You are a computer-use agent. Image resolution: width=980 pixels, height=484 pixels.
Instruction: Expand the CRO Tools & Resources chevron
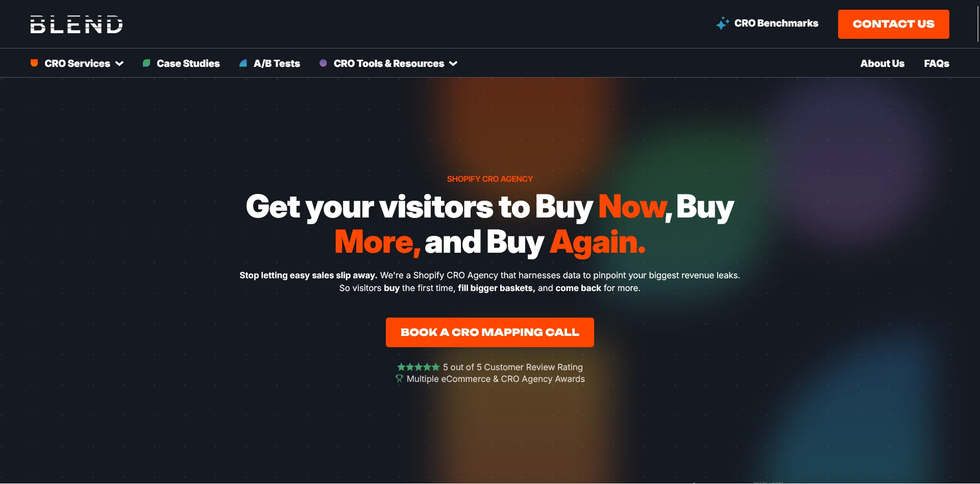click(453, 63)
